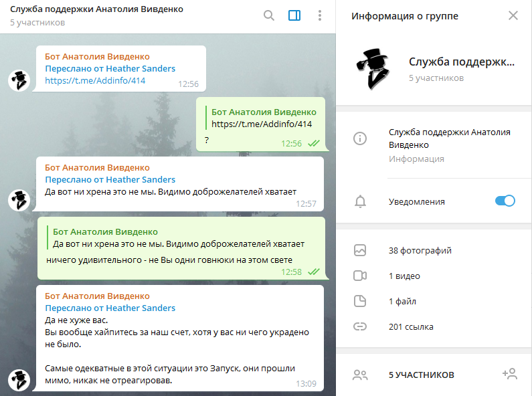This screenshot has width=532, height=396.
Task: Click truncated group name Служба поддержк… in panel
Action: tap(462, 62)
